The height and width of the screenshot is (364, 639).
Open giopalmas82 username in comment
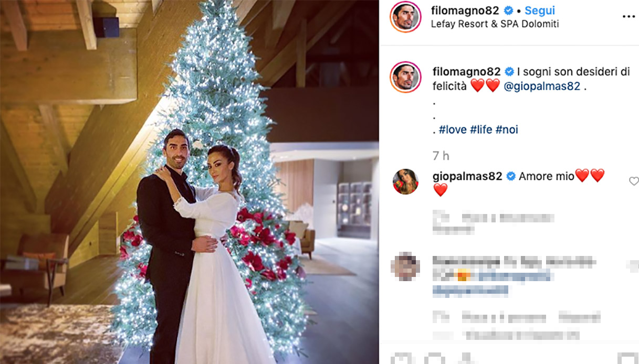[467, 176]
